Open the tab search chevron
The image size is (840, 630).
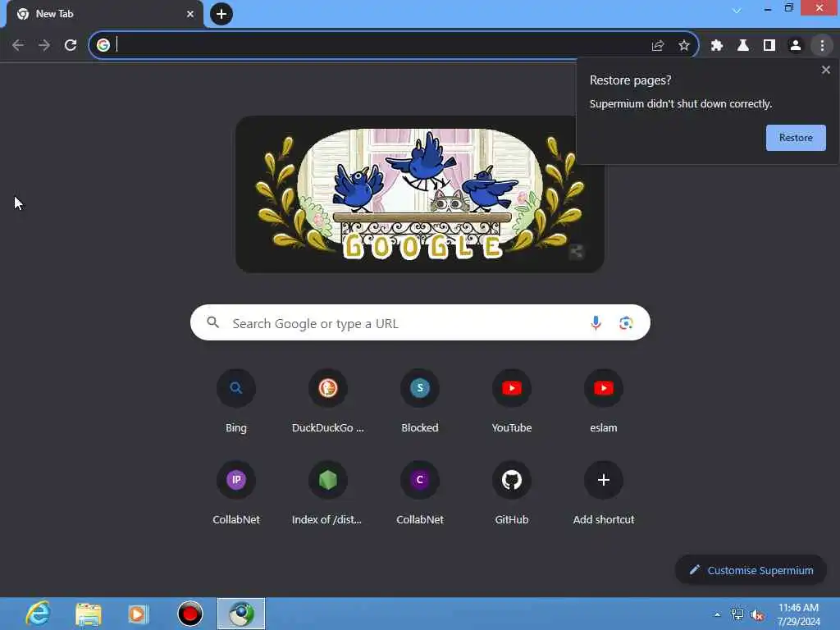[x=737, y=10]
